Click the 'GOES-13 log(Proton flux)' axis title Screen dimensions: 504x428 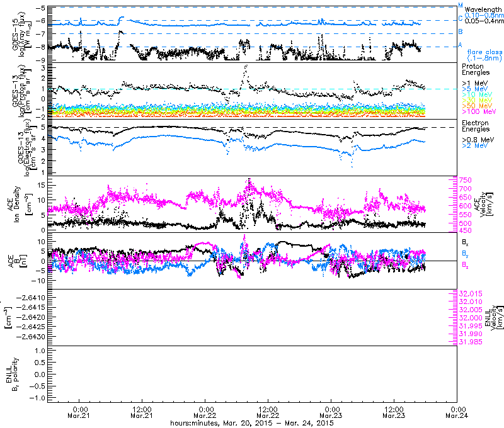coord(21,91)
